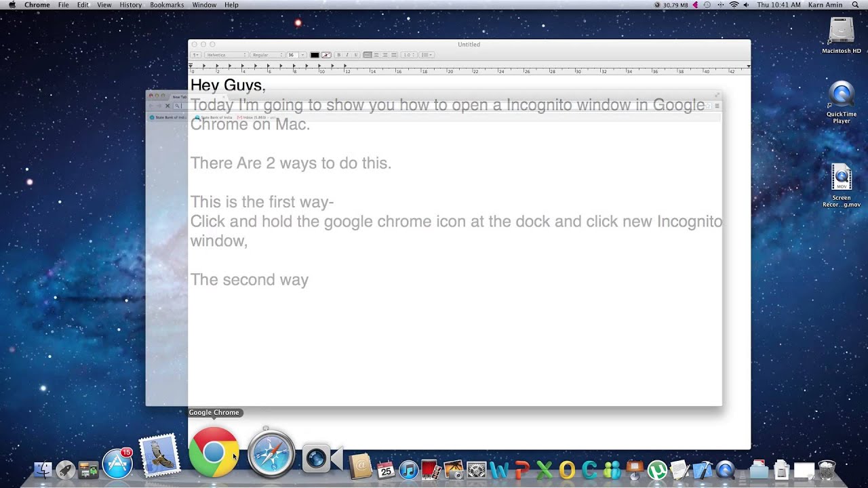This screenshot has width=868, height=488.
Task: Open Finder from the dock
Action: point(43,469)
